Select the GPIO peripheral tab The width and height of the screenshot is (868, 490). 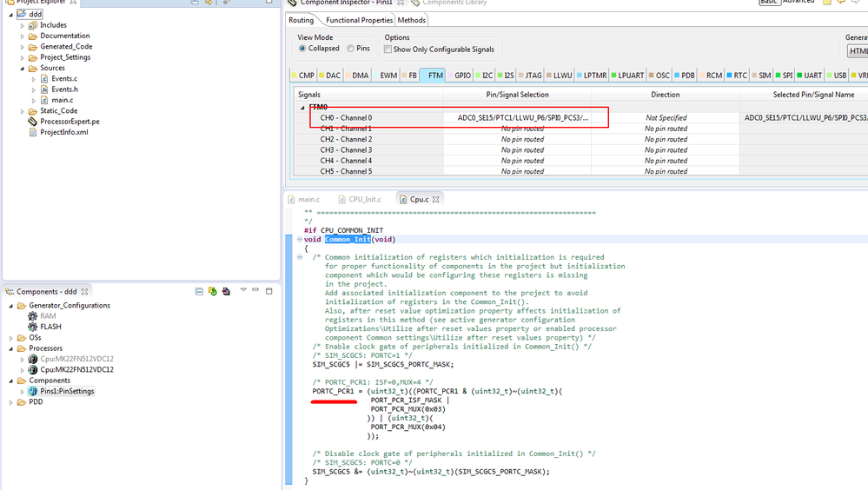(x=460, y=76)
